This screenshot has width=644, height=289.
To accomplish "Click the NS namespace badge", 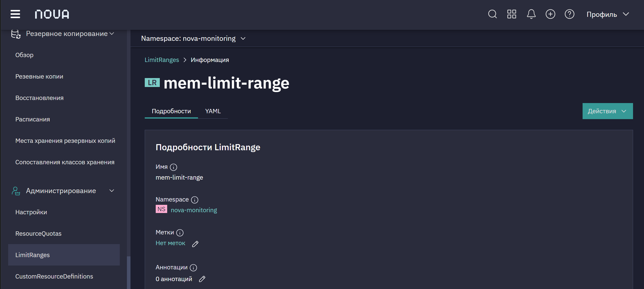I will click(x=161, y=209).
